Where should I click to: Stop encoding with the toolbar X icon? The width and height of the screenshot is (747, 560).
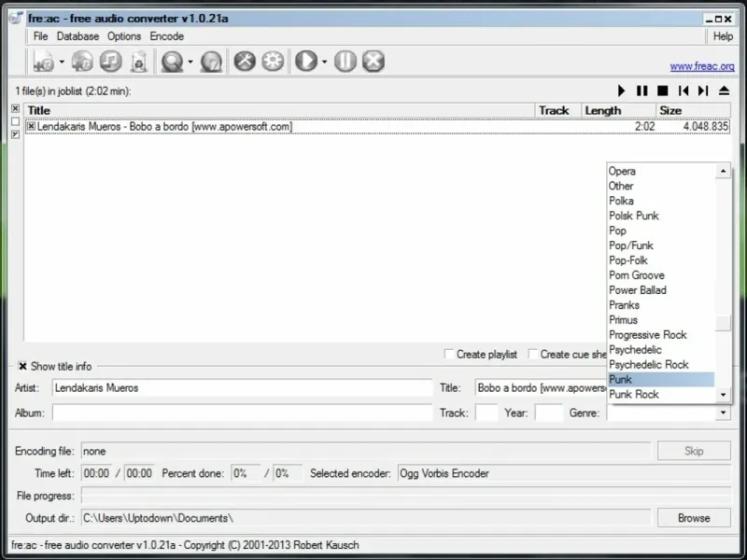click(x=373, y=62)
